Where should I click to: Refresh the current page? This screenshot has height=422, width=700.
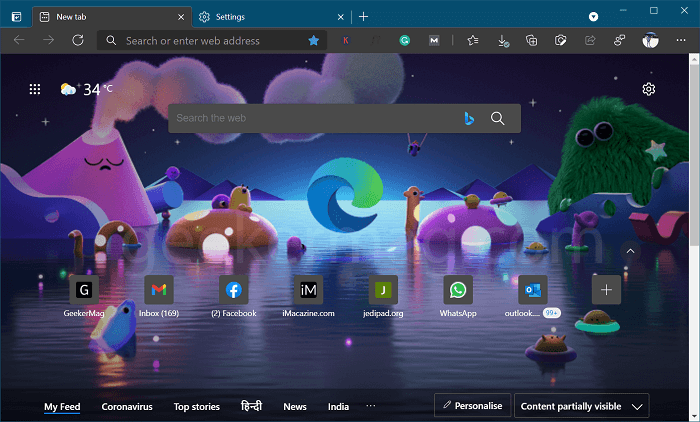[78, 40]
